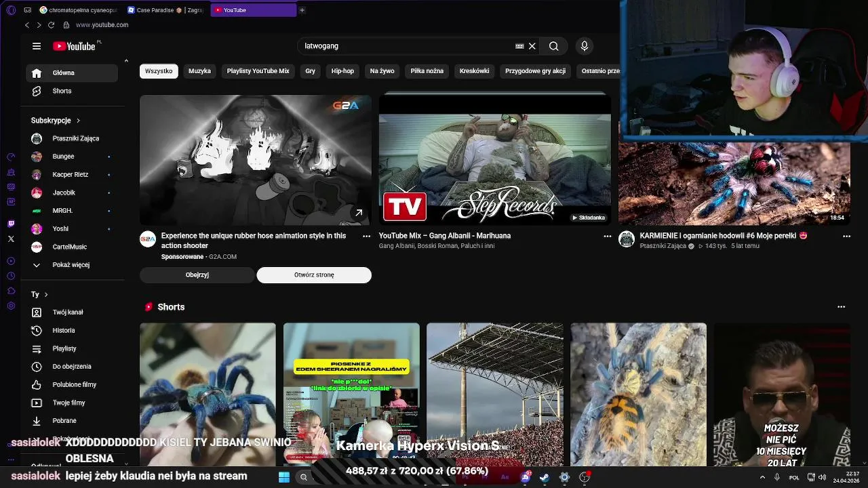
Task: Open the Gang Albanii Marihuana thumbnail
Action: (495, 160)
